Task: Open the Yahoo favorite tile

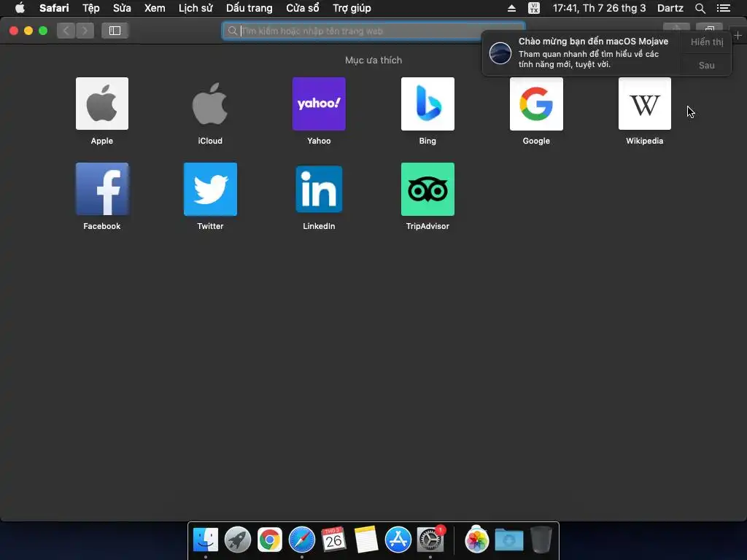Action: point(319,104)
